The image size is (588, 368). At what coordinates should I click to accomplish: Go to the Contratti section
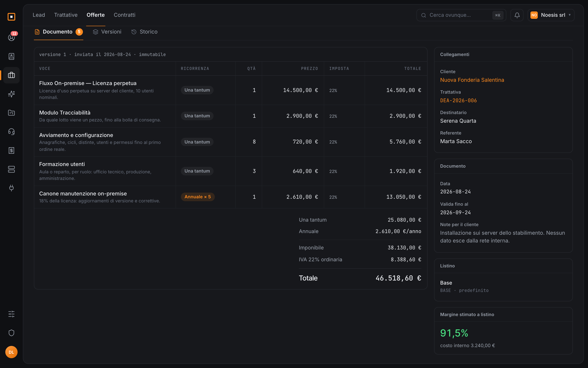pos(124,15)
